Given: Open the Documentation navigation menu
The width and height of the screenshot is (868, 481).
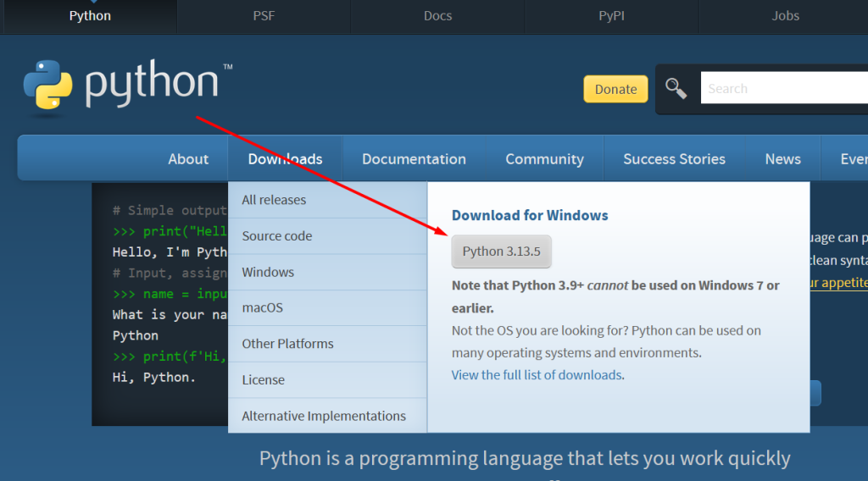Looking at the screenshot, I should 414,159.
